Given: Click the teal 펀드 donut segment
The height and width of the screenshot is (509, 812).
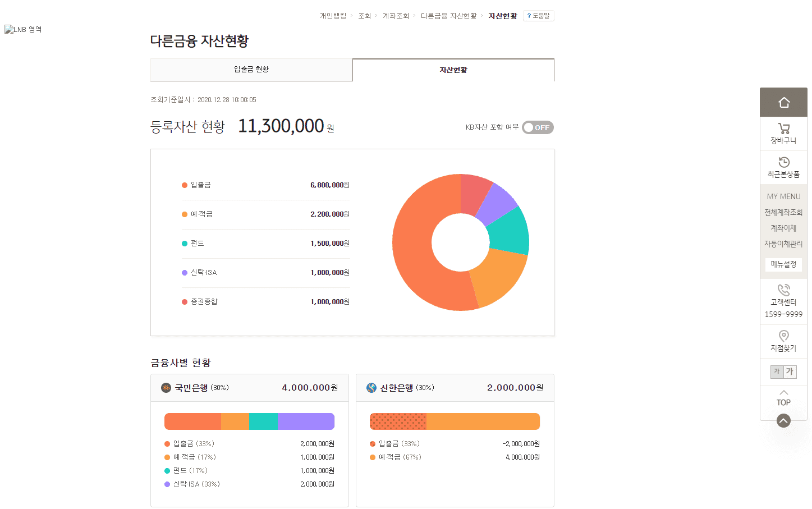Looking at the screenshot, I should (510, 231).
